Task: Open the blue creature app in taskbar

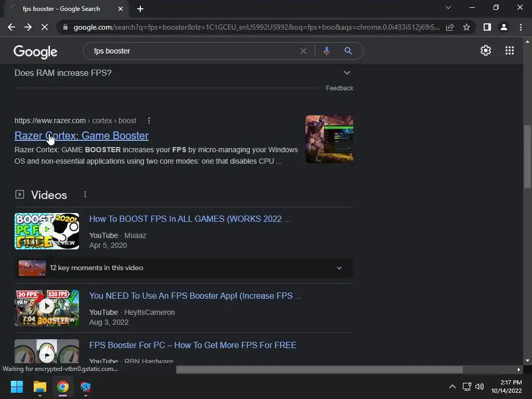Action: click(x=86, y=387)
